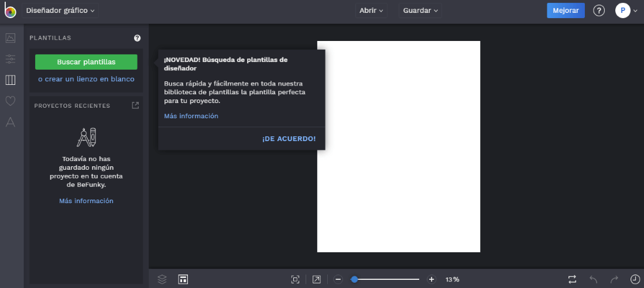
Task: Click the zoom slider handle
Action: point(354,279)
